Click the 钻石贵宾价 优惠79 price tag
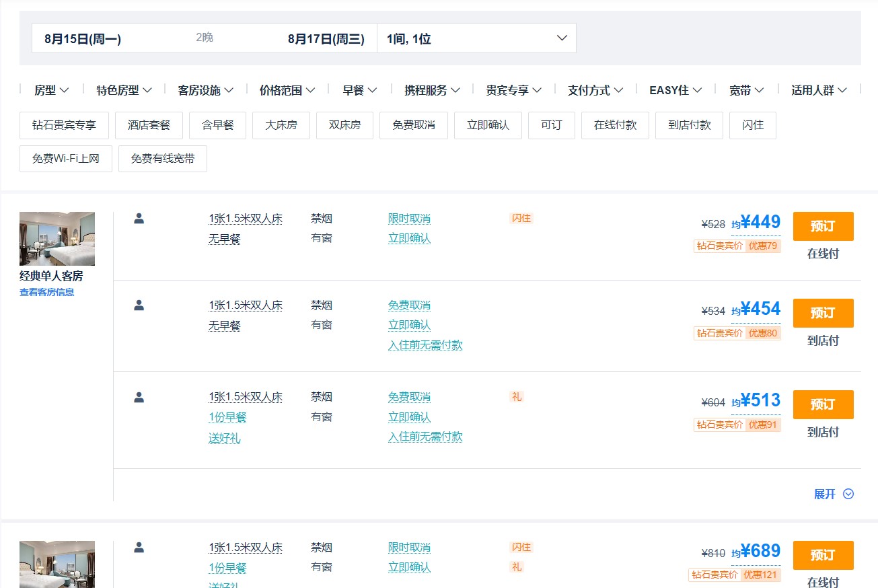 [x=737, y=246]
